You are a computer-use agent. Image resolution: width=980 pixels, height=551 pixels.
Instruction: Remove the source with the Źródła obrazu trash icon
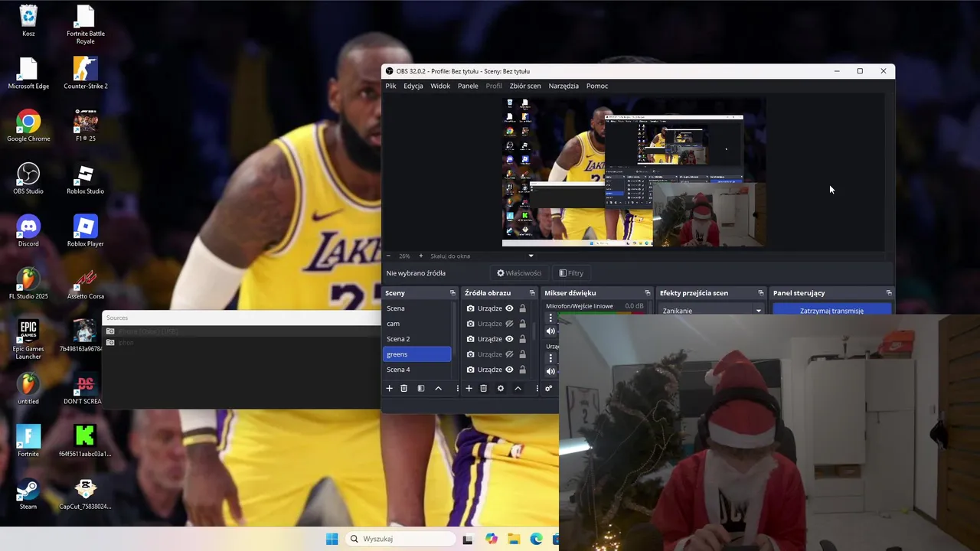pos(484,388)
